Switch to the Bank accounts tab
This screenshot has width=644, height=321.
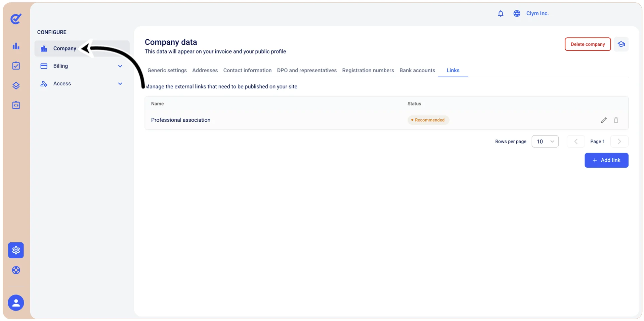click(x=417, y=70)
